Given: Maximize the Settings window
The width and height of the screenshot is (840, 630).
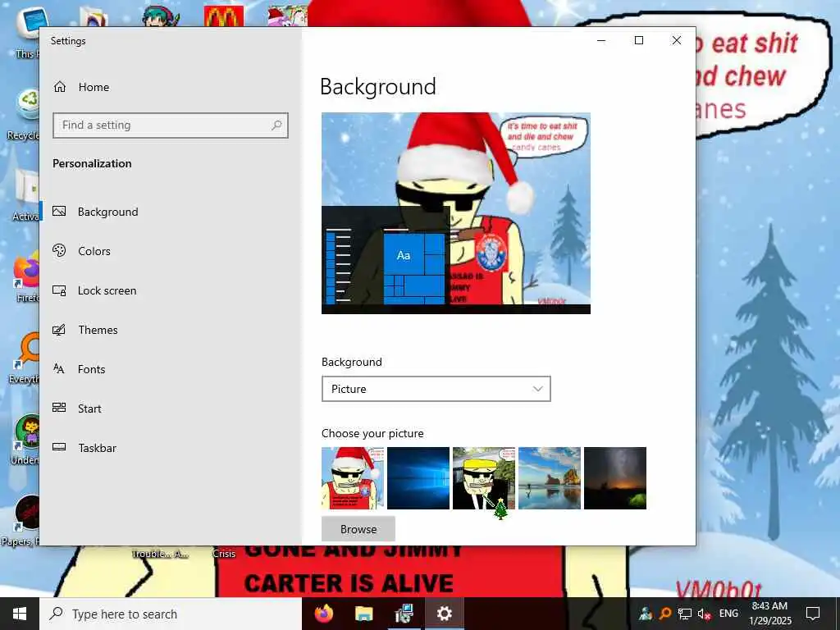Looking at the screenshot, I should click(639, 41).
